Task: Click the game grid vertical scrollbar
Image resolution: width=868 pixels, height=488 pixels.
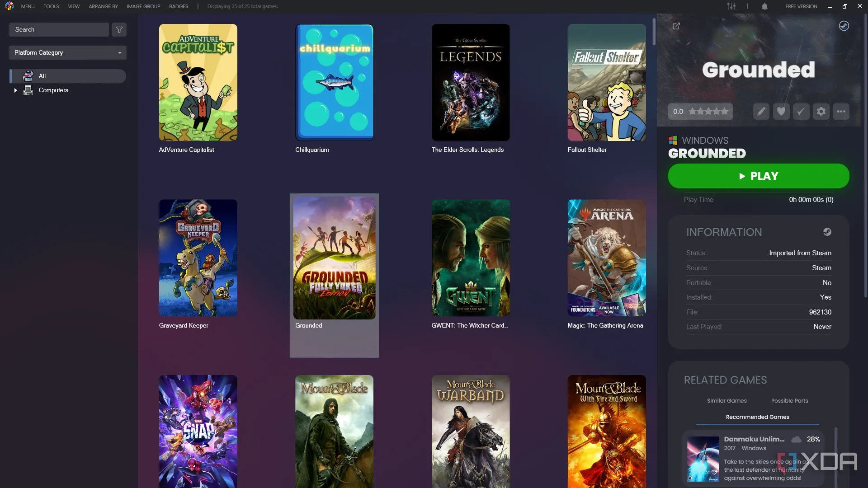Action: [654, 32]
